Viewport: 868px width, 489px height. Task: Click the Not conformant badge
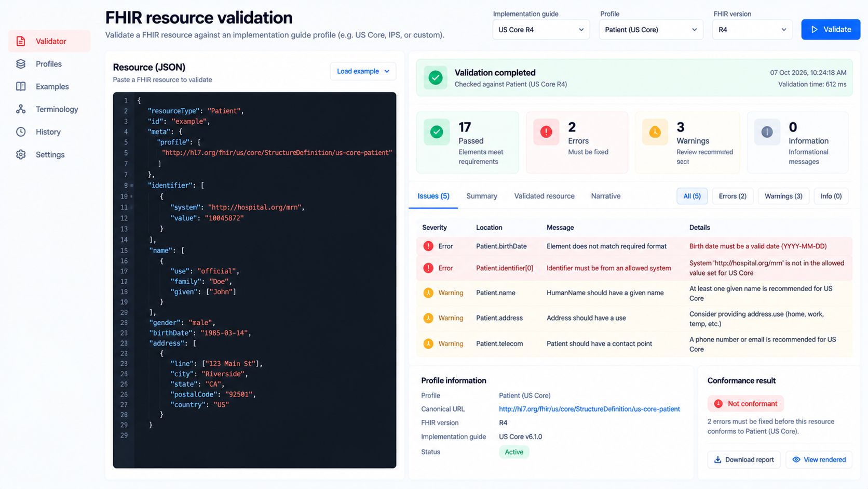point(745,404)
